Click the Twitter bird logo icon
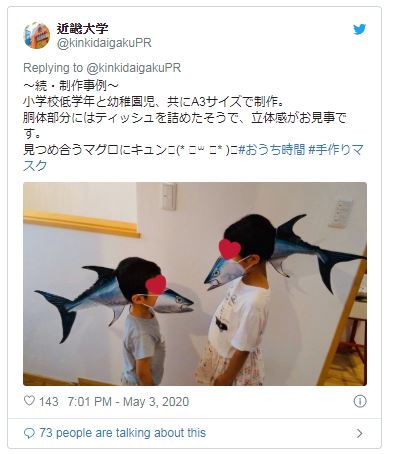 pos(359,29)
